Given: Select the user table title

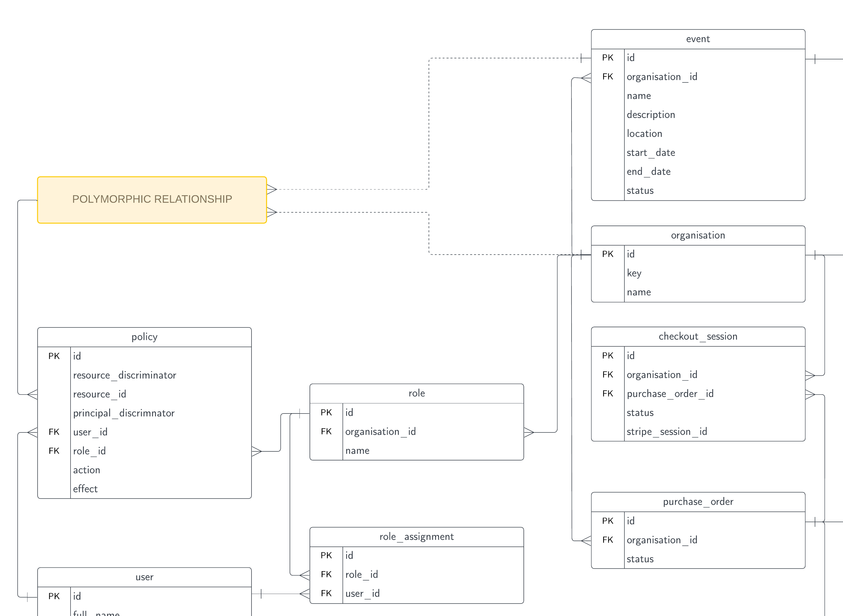Looking at the screenshot, I should tap(144, 577).
